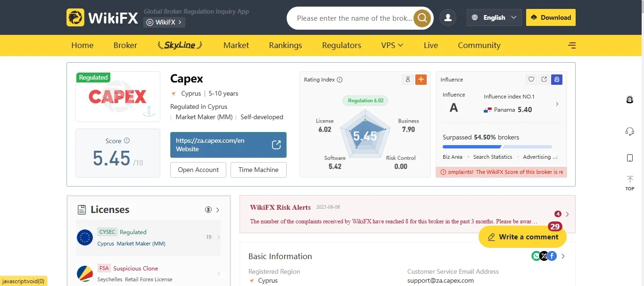Open the Broker menu item
644x286 pixels.
point(125,45)
